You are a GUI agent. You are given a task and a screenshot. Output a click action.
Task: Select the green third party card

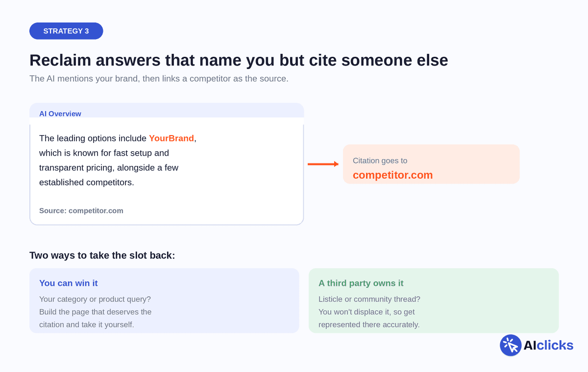(434, 301)
